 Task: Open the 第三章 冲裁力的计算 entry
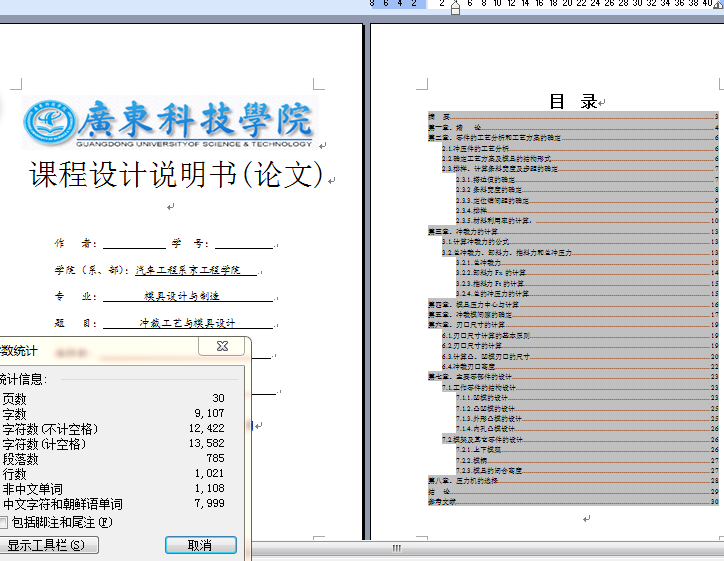click(x=573, y=231)
